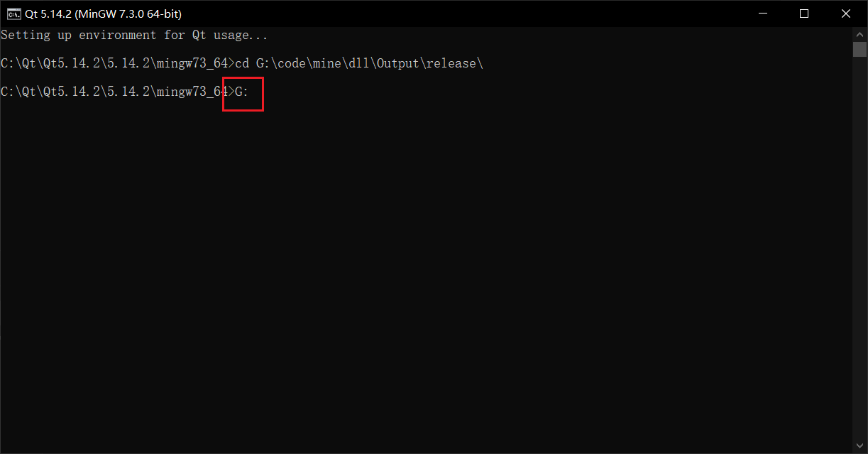Click the title text Qt 5.14.2 (MinGW 7.3.0 64-bit)
Image resolution: width=868 pixels, height=454 pixels.
pos(103,13)
